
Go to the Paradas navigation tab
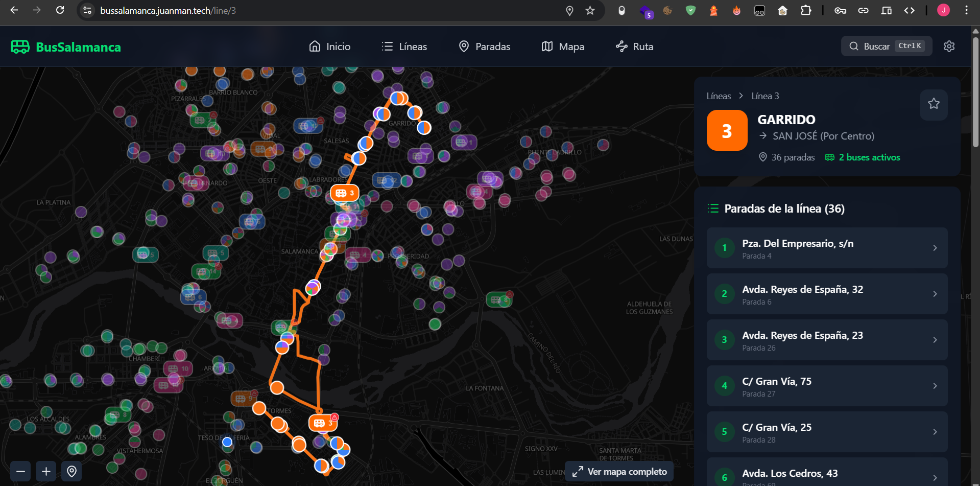point(484,47)
